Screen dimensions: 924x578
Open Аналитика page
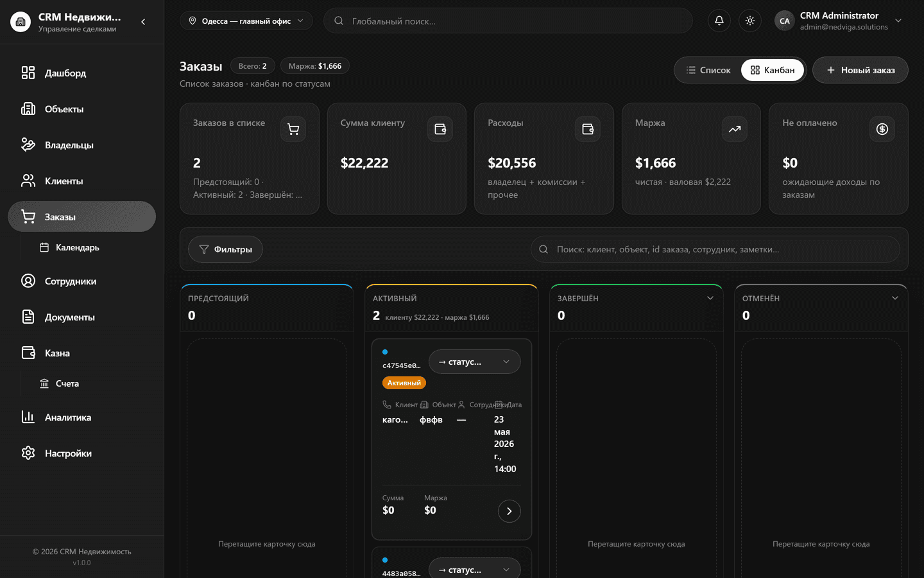(x=82, y=417)
